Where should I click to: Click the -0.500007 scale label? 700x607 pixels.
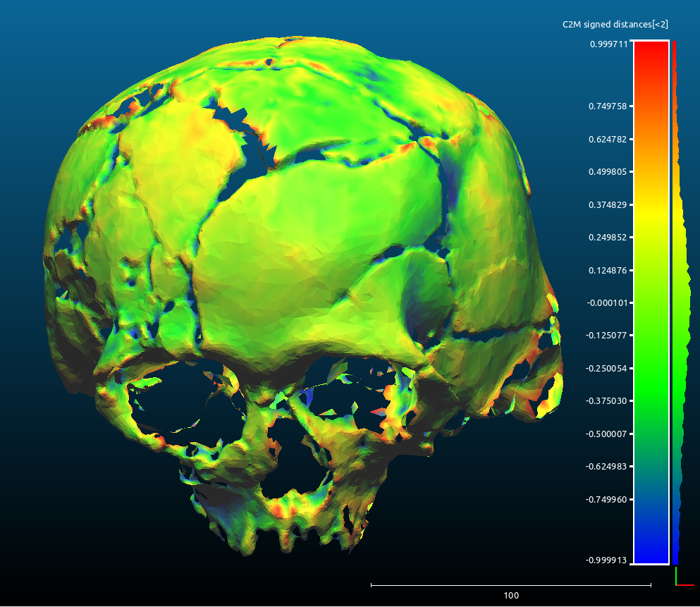point(606,434)
